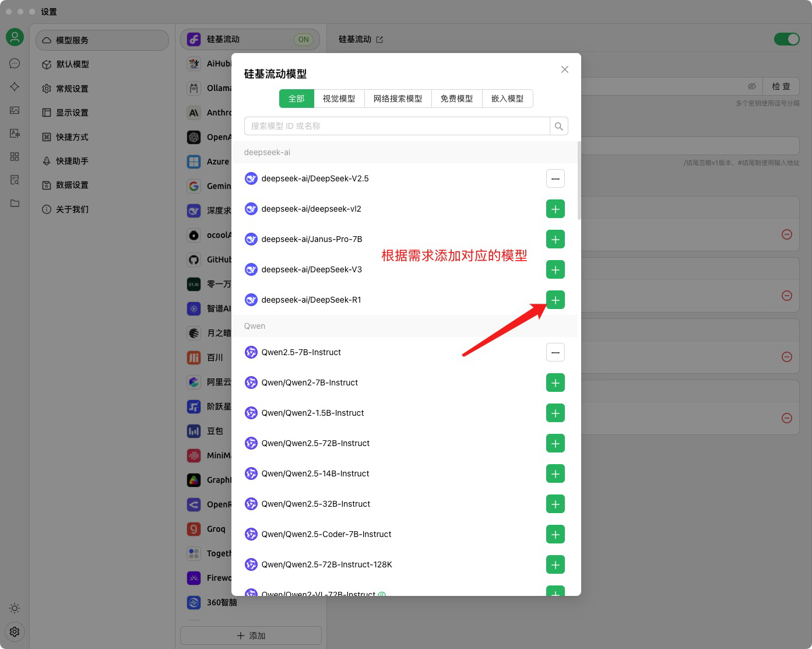Switch theme with the sun icon
The width and height of the screenshot is (812, 649).
[x=15, y=608]
